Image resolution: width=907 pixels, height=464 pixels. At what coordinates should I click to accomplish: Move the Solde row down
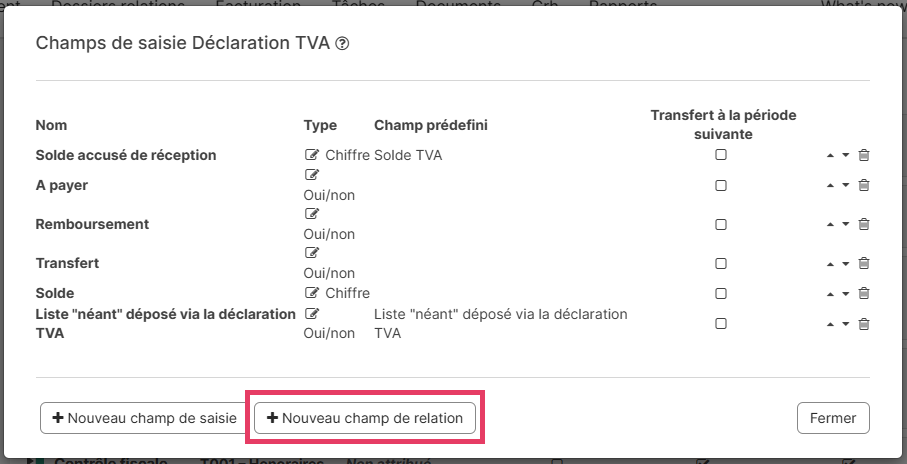tap(846, 294)
